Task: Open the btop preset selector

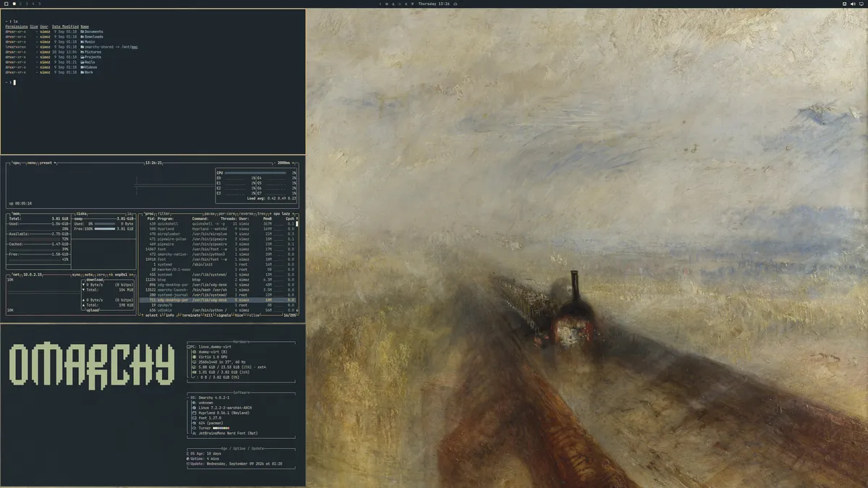Action: (46, 163)
